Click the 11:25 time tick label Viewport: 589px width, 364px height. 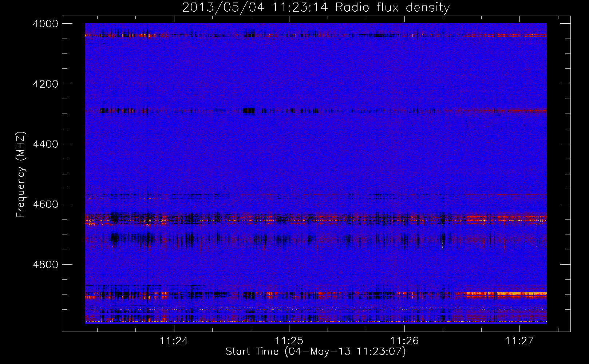pyautogui.click(x=289, y=341)
